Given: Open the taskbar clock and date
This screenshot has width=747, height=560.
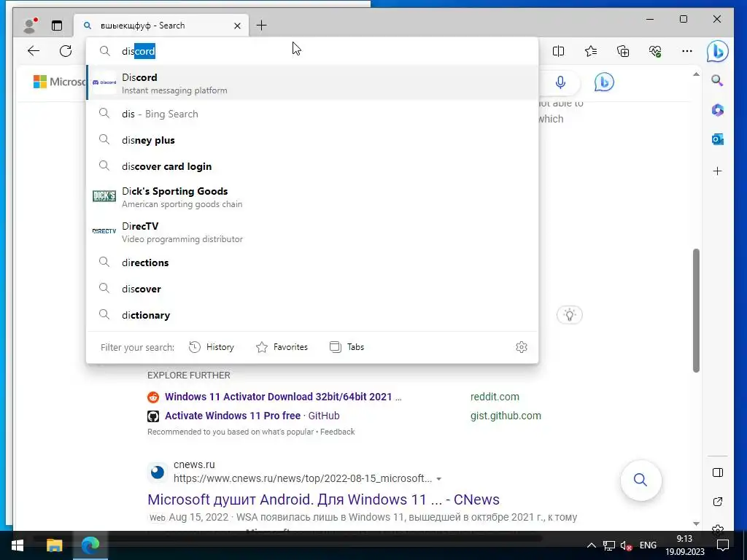Looking at the screenshot, I should click(x=684, y=545).
